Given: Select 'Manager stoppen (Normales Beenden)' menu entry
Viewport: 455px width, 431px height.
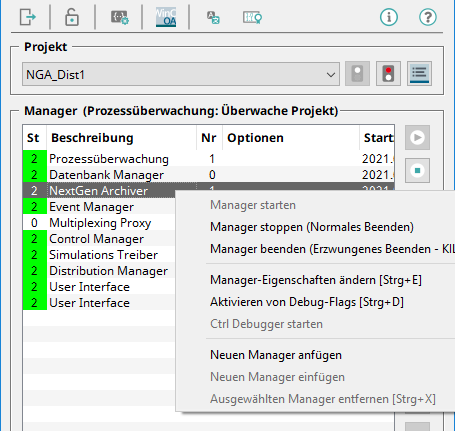Looking at the screenshot, I should click(312, 227).
